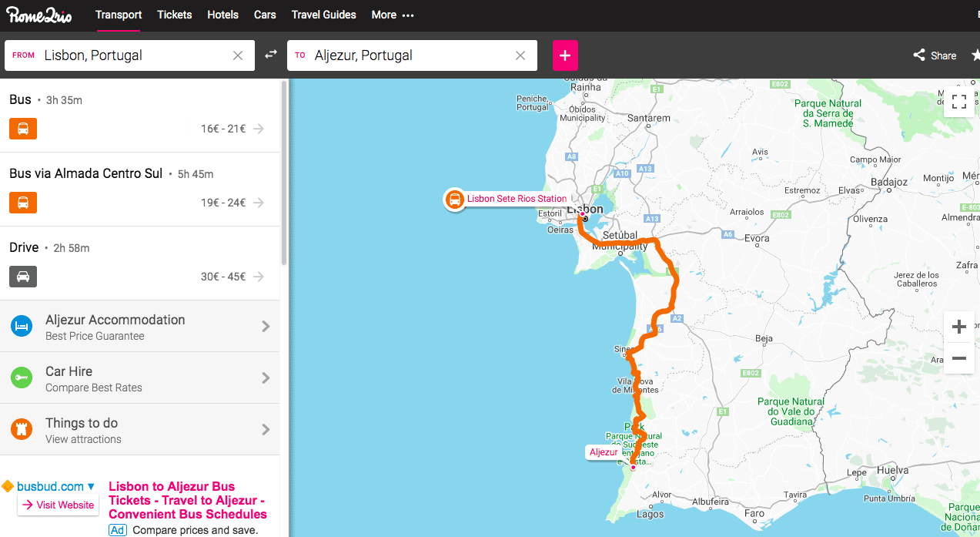The width and height of the screenshot is (980, 537).
Task: Zoom in on the map
Action: pyautogui.click(x=959, y=327)
